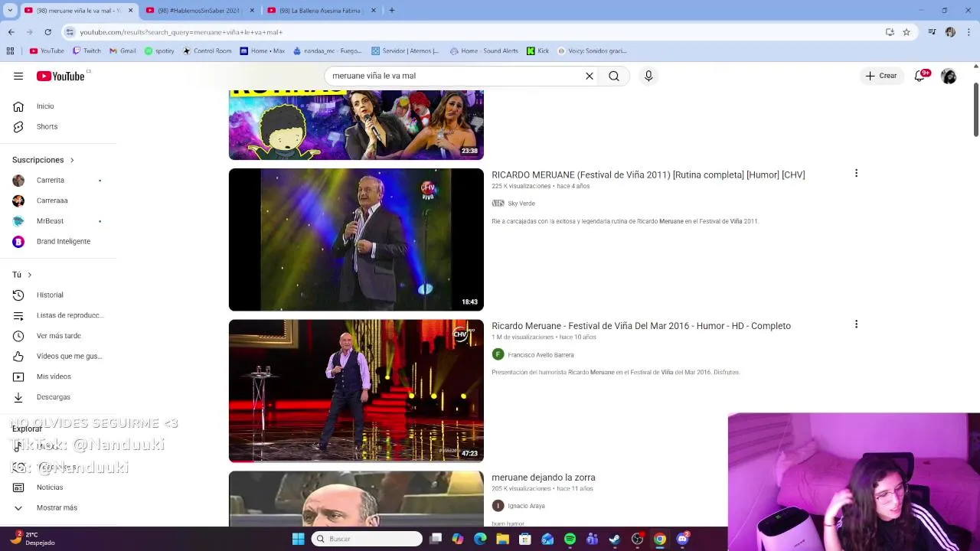Expand the Suscripciones section

pos(43,160)
